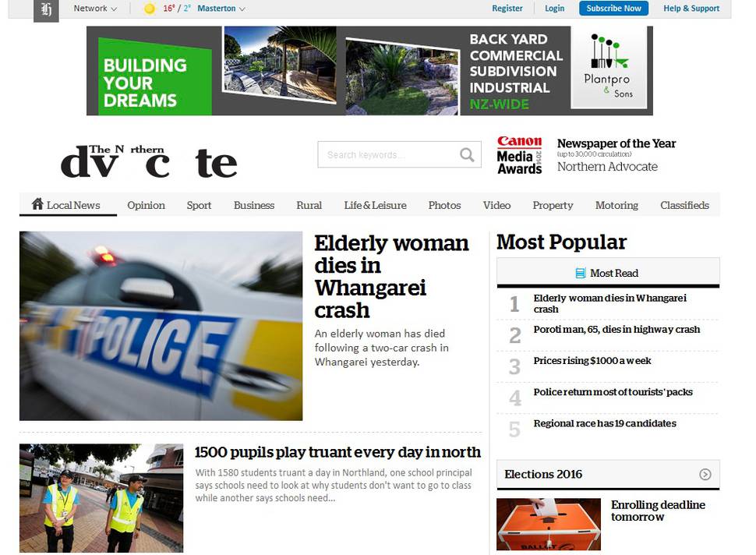The image size is (756, 555).
Task: Open the Business section
Action: pos(254,206)
